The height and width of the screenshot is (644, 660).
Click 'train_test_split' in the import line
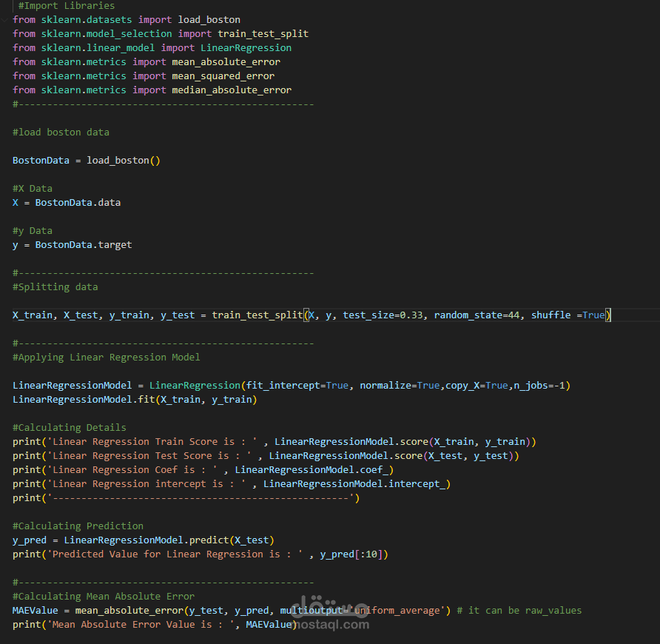(263, 34)
